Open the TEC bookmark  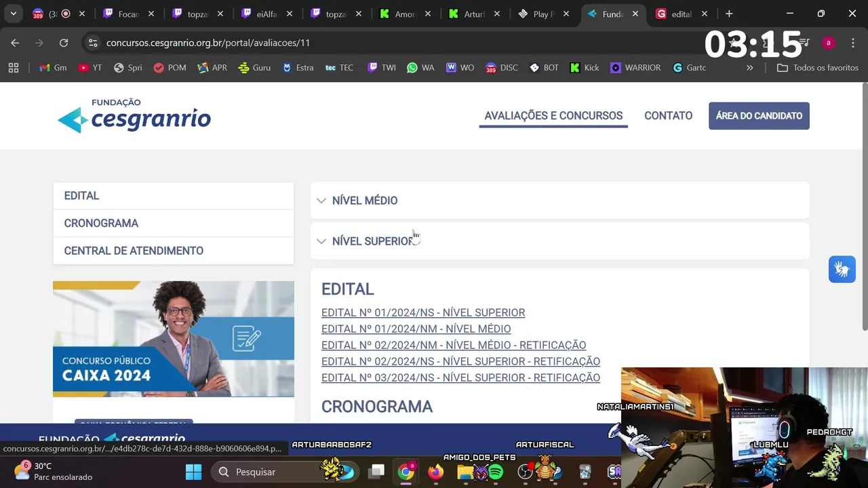(339, 68)
